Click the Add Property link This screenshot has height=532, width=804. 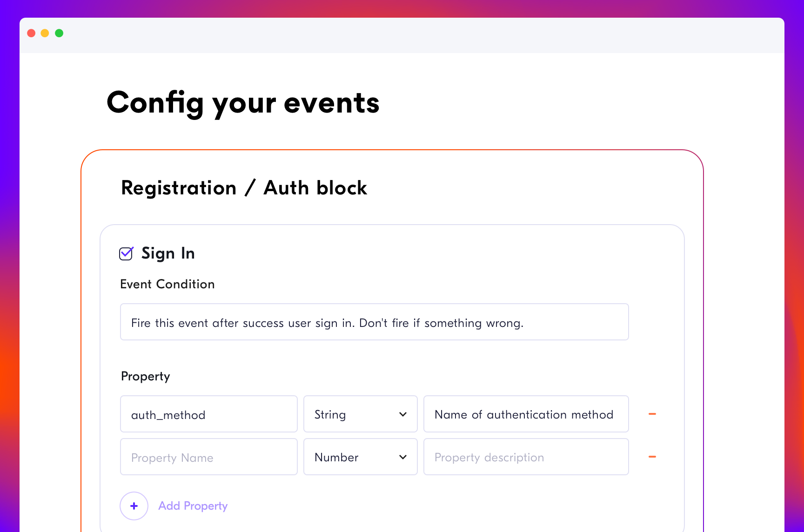click(x=193, y=506)
